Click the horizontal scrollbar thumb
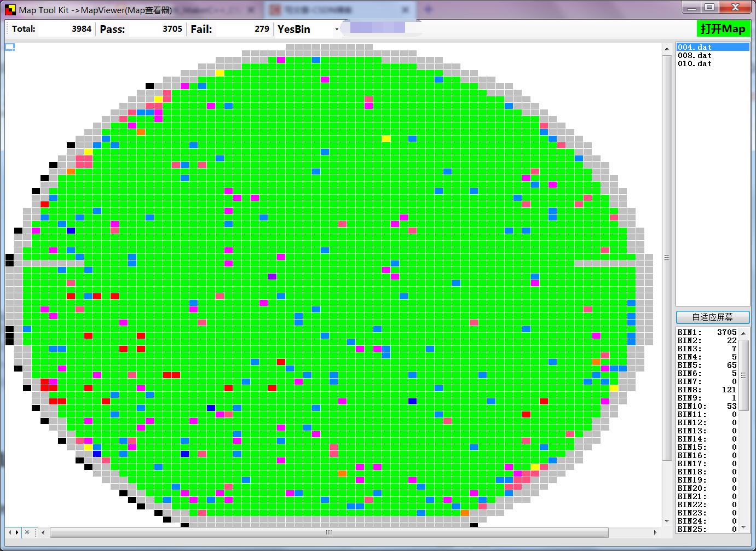The image size is (756, 551). [x=329, y=532]
